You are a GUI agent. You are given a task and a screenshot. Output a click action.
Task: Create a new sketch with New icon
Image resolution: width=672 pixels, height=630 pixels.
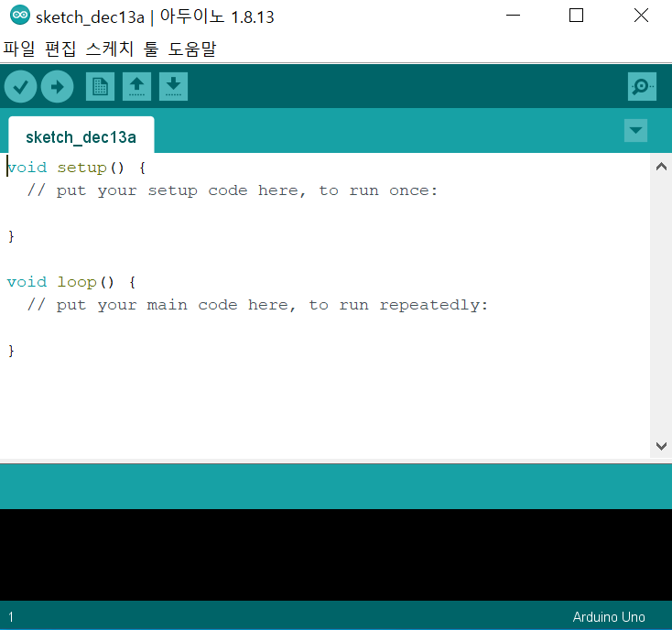tap(100, 87)
